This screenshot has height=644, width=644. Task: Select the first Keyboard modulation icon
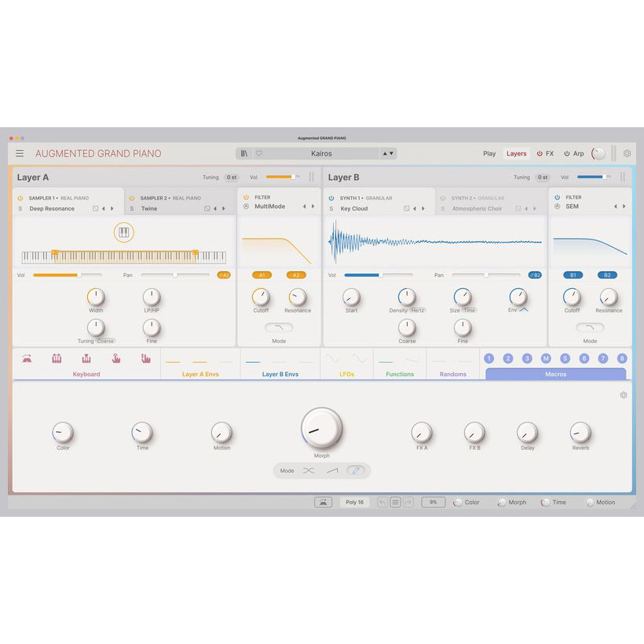pos(27,359)
